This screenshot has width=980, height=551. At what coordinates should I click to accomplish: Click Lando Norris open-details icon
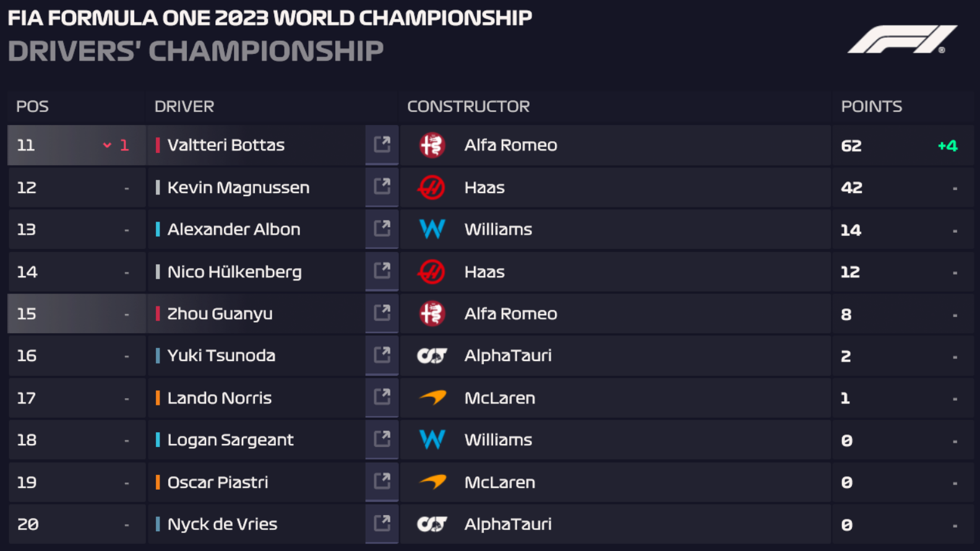(382, 397)
